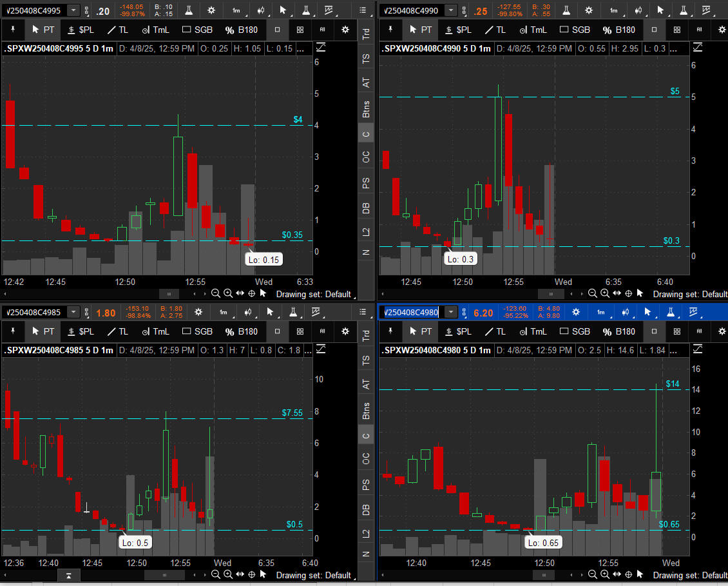The width and height of the screenshot is (728, 586).
Task: Open the 1m timeframe dropdown in C4995 panel
Action: [236, 10]
